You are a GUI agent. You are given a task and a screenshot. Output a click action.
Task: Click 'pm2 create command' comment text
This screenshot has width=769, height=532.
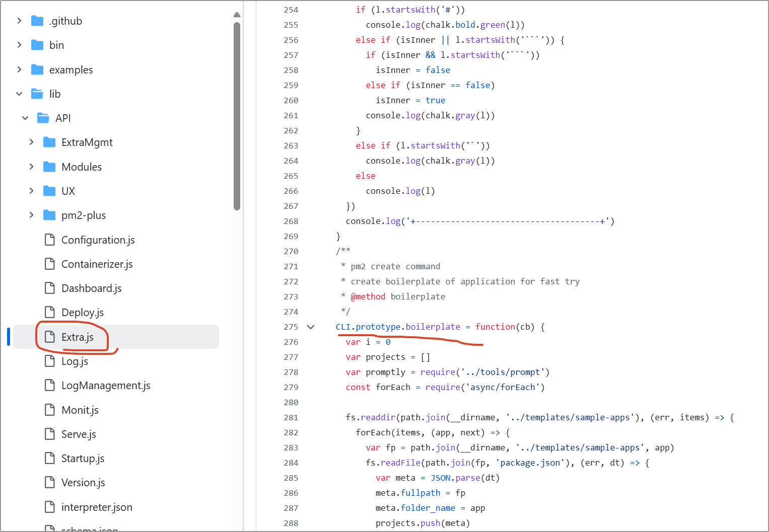click(395, 266)
